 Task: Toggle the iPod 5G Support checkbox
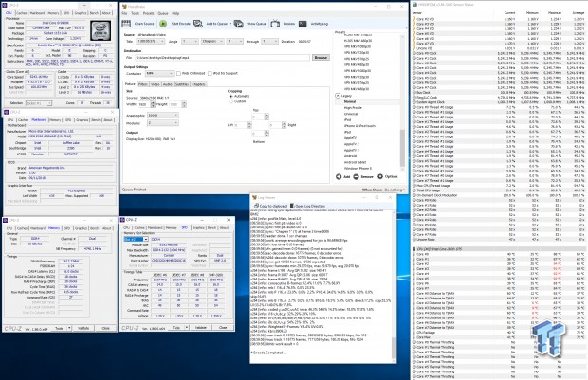point(210,74)
